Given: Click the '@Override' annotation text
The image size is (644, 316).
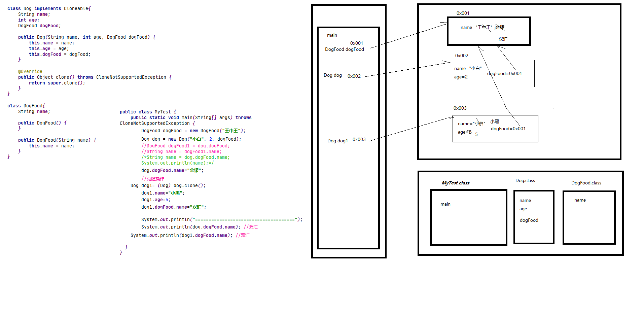Looking at the screenshot, I should [x=30, y=71].
